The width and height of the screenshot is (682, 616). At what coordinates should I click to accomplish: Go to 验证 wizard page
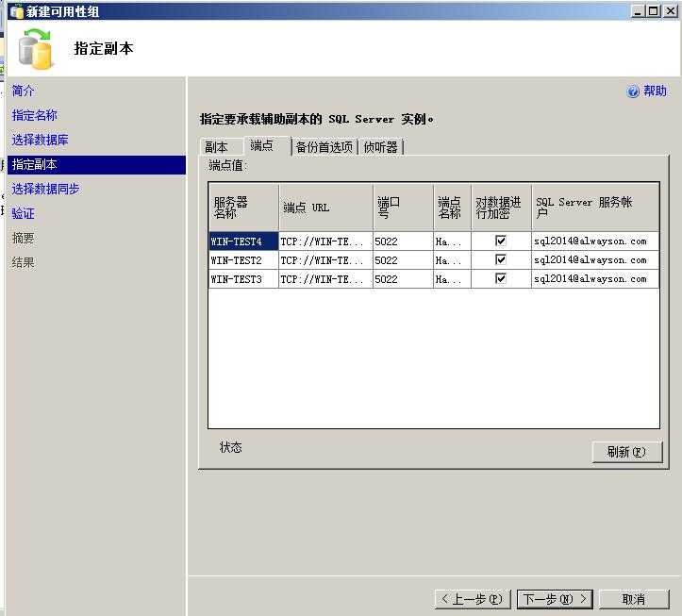(x=23, y=213)
